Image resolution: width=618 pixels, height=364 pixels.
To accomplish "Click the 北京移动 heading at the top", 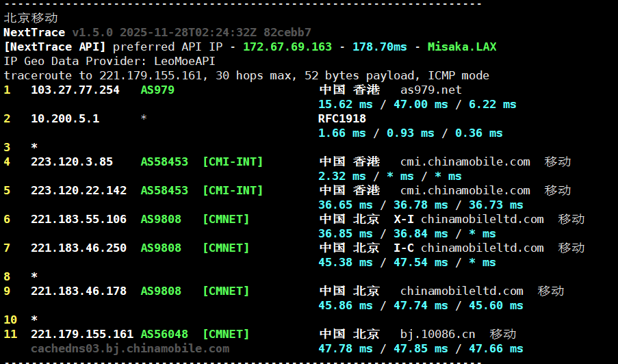I will tap(31, 18).
